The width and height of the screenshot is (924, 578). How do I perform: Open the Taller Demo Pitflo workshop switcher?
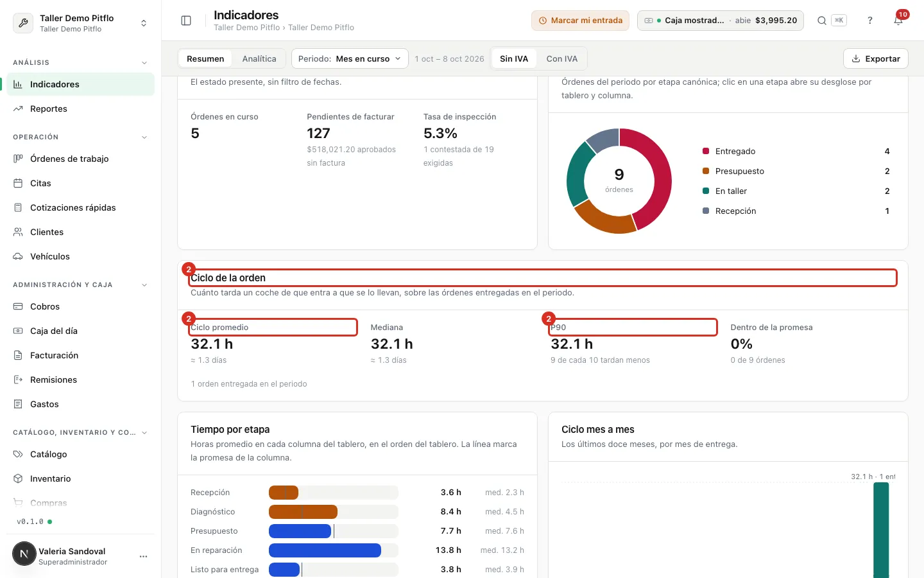(x=81, y=23)
